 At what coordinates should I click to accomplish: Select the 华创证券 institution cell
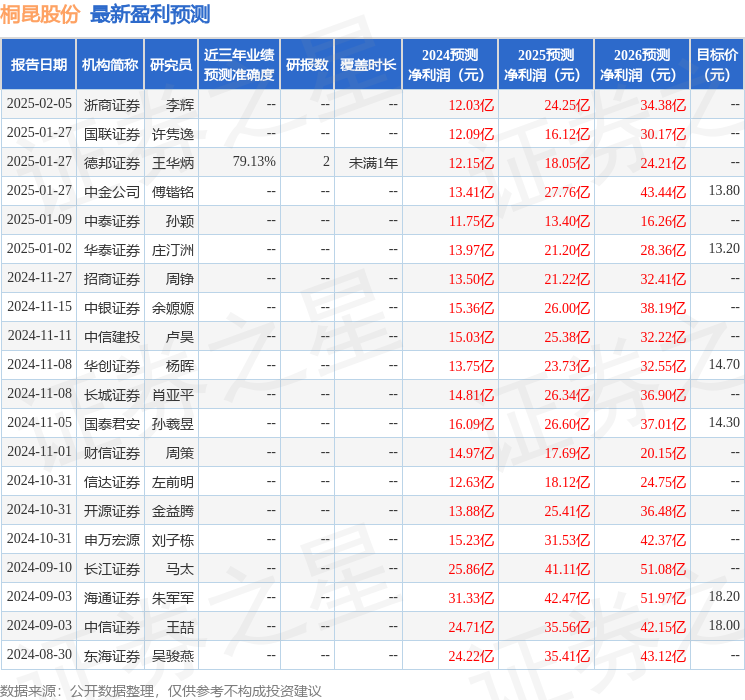(112, 365)
